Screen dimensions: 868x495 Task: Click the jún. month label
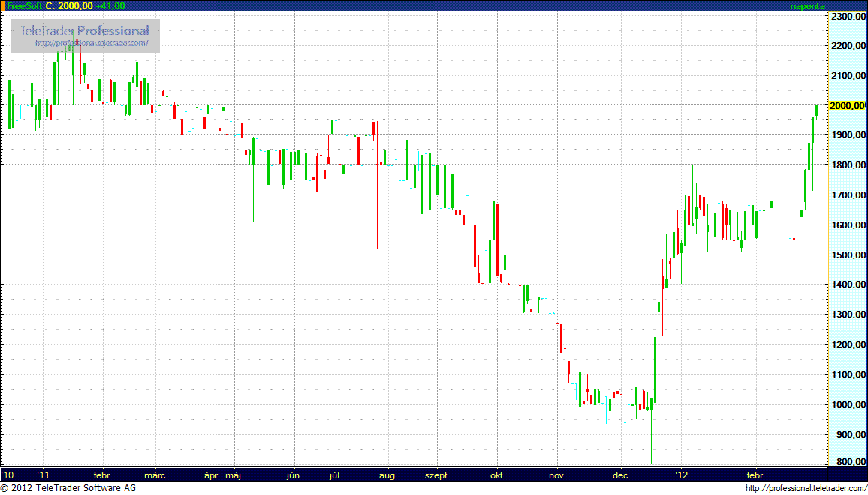[294, 475]
